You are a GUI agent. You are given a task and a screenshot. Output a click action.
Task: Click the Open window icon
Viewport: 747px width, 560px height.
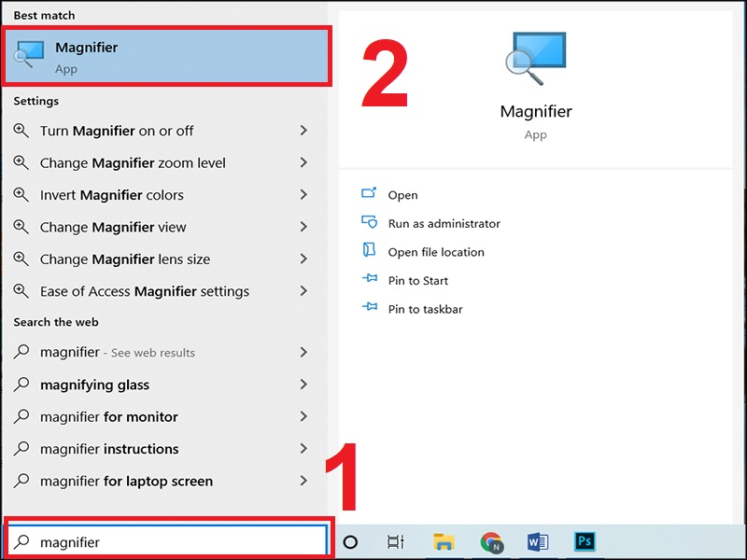pos(369,192)
